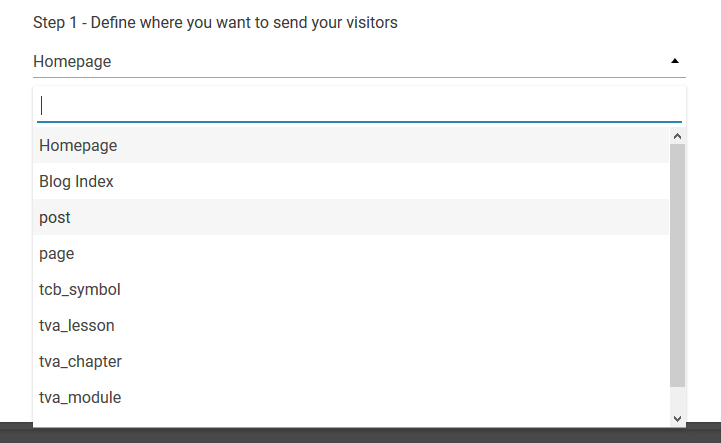Pick the post option in the list
Viewport: 721px width, 443px height.
55,217
